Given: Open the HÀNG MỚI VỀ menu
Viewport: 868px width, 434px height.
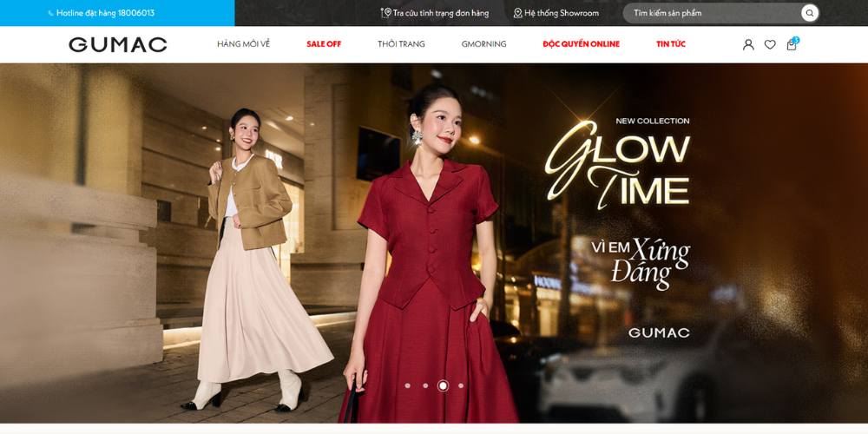Looking at the screenshot, I should click(x=244, y=44).
